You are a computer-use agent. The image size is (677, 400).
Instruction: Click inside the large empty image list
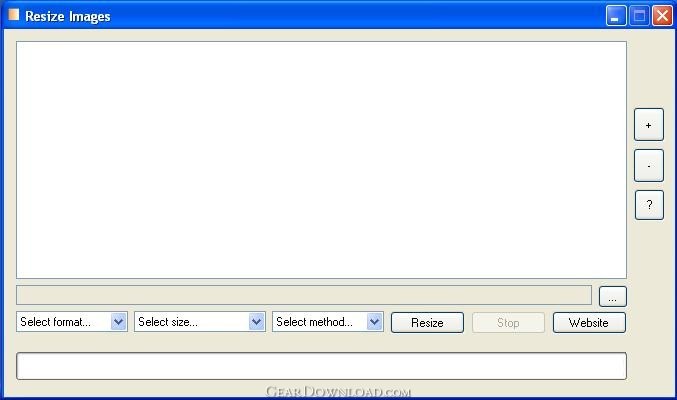click(x=321, y=159)
